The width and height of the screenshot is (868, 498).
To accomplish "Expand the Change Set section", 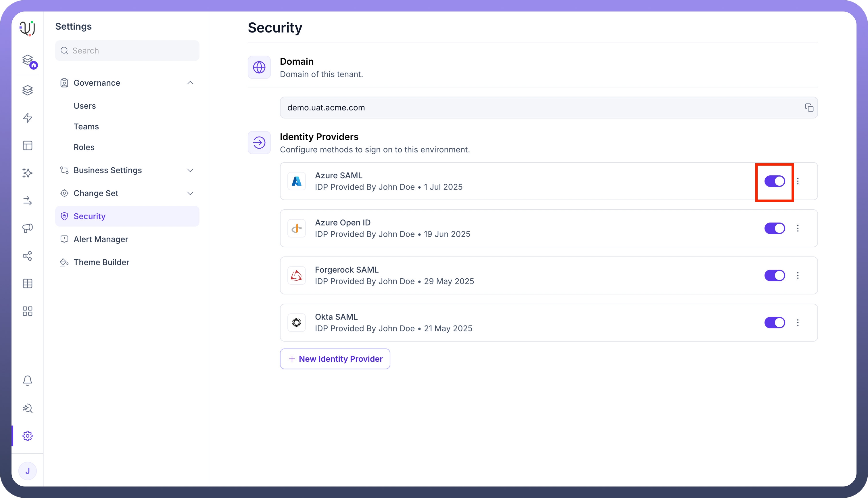I will tap(190, 193).
